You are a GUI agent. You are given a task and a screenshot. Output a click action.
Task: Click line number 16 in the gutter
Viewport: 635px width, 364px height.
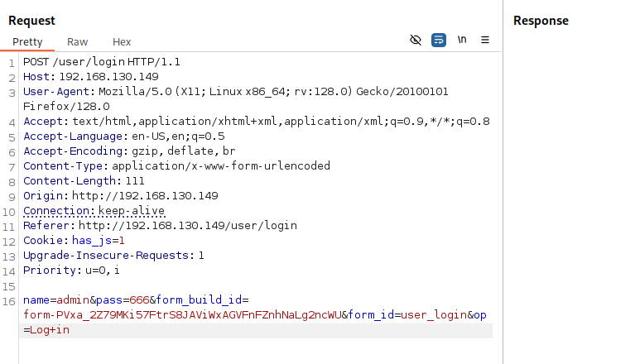point(9,300)
